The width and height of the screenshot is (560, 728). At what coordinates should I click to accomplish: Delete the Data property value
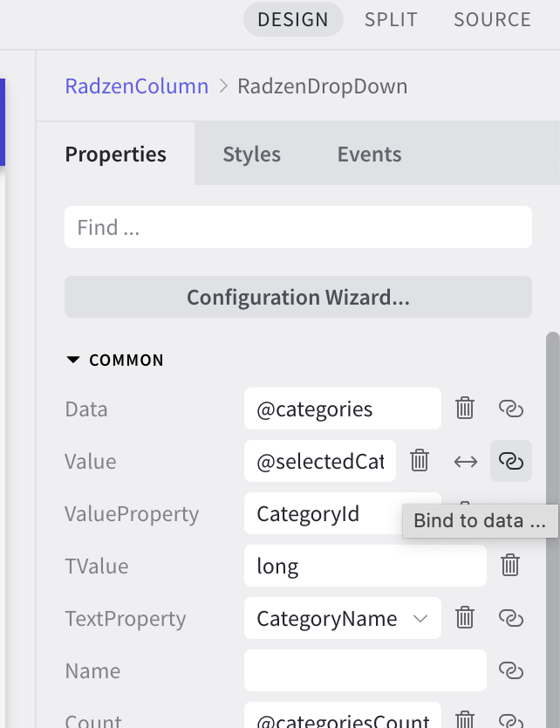[466, 409]
